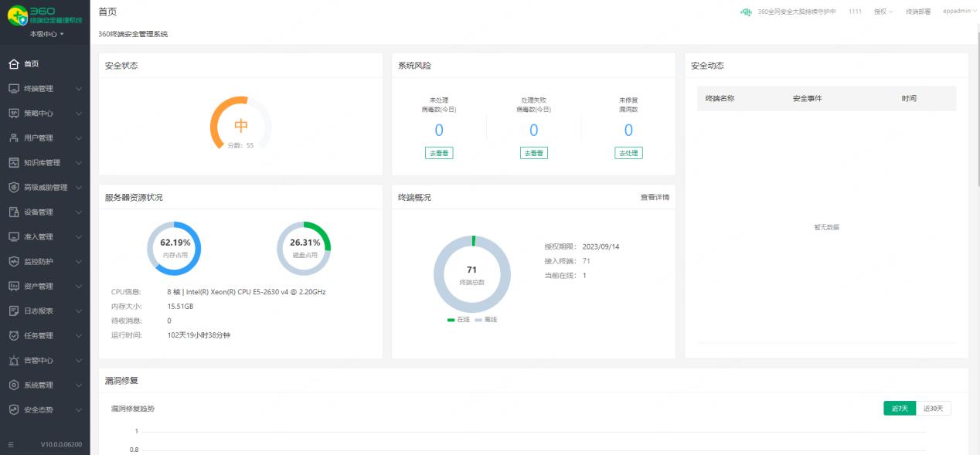Image resolution: width=980 pixels, height=455 pixels.
Task: Click version text V10.0.0.06200
Action: 61,445
